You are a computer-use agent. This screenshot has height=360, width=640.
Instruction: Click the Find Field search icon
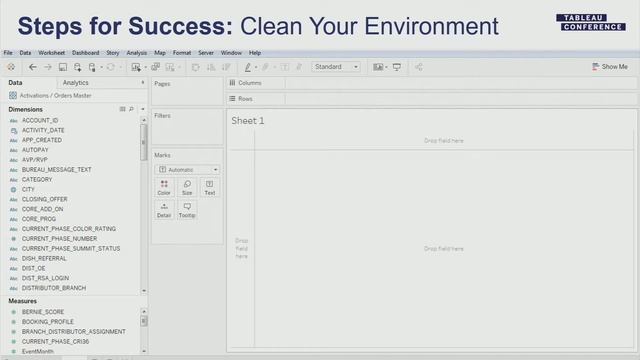click(131, 109)
